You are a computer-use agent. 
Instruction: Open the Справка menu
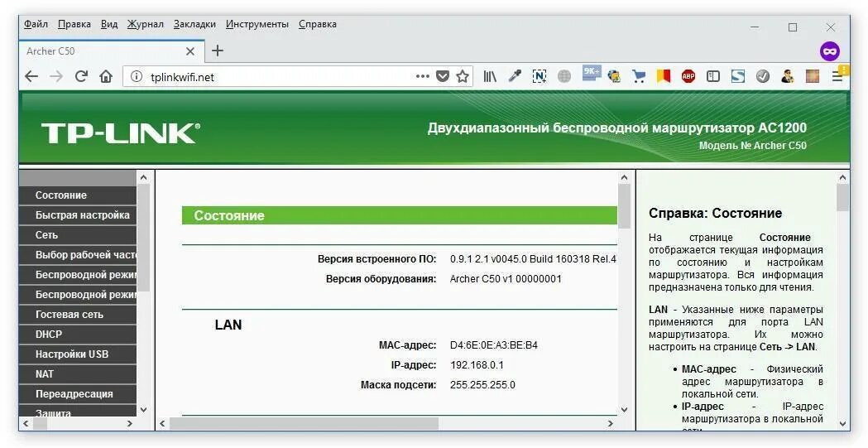[x=317, y=24]
